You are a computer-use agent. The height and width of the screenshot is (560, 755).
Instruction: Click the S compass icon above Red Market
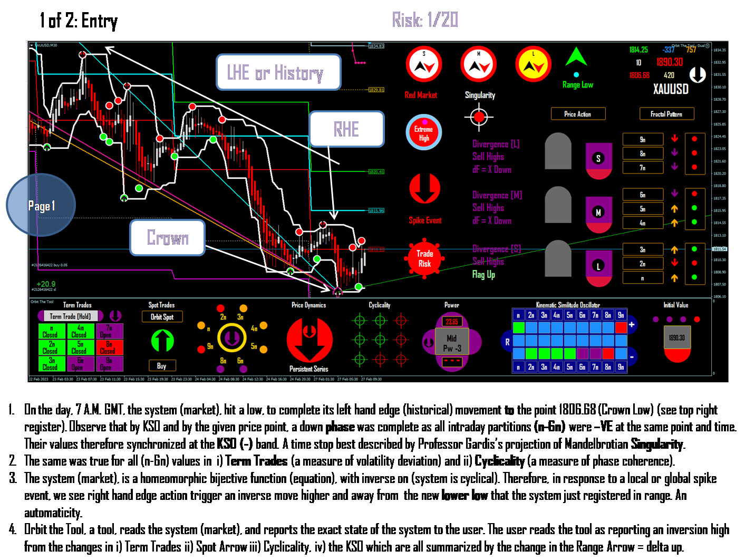pyautogui.click(x=424, y=65)
